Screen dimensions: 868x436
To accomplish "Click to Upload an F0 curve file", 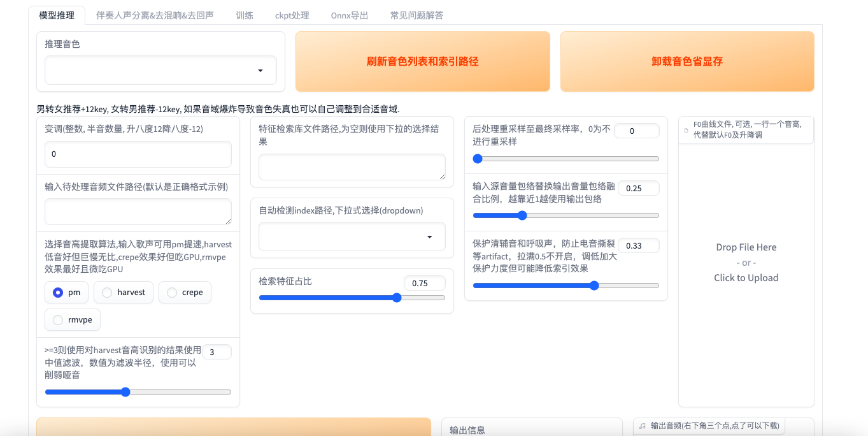I will pyautogui.click(x=746, y=277).
